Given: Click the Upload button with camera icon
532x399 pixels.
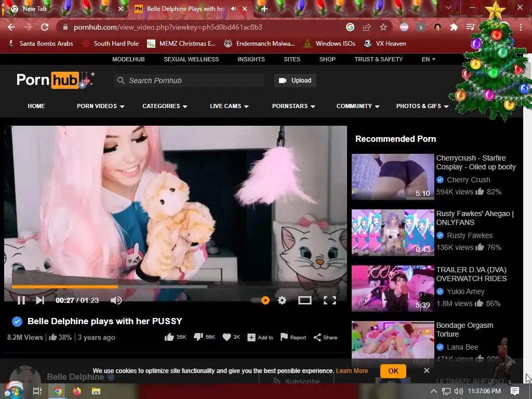Looking at the screenshot, I should tap(295, 81).
